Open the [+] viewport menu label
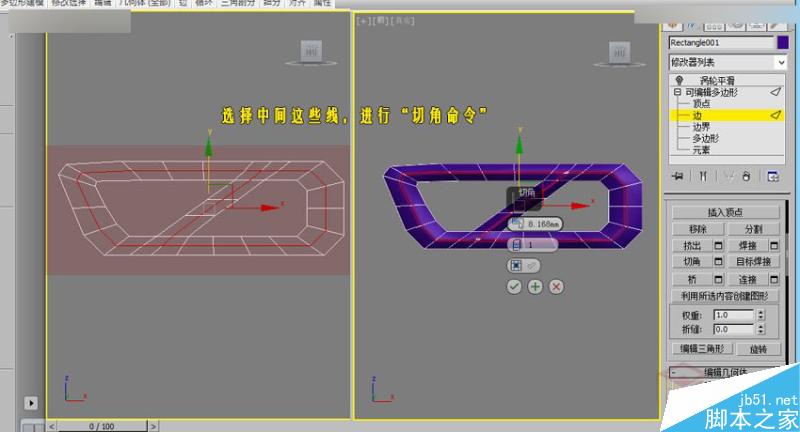Screen dimensions: 800x432 point(363,21)
